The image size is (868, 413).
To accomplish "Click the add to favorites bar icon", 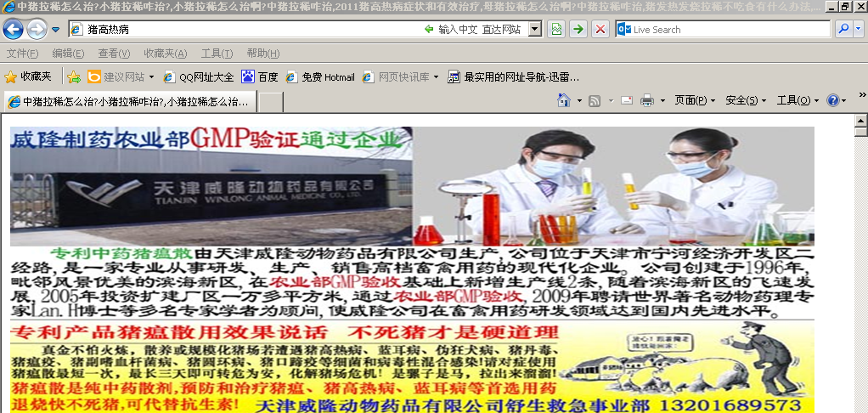I will tap(74, 77).
